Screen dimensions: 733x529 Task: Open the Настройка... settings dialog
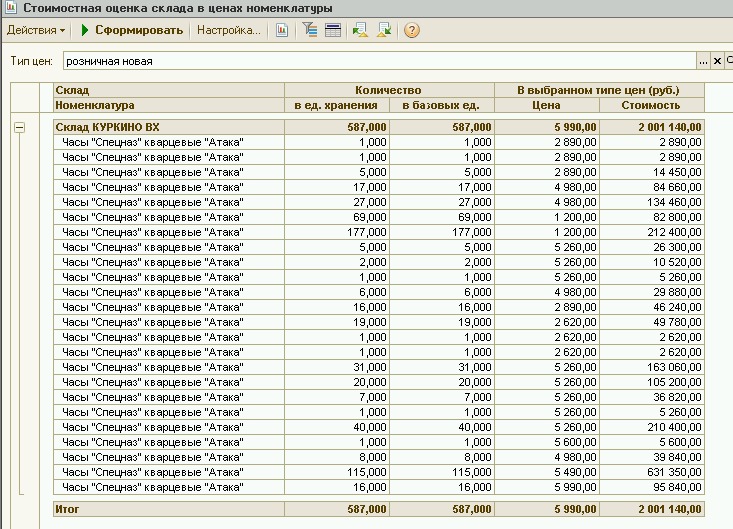[229, 30]
